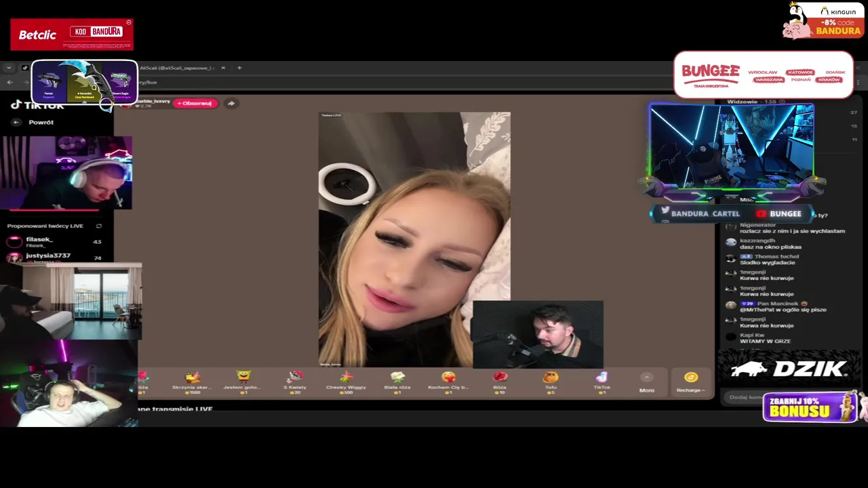Click the browser address bar
Screen dimensions: 868x488
coord(407,82)
